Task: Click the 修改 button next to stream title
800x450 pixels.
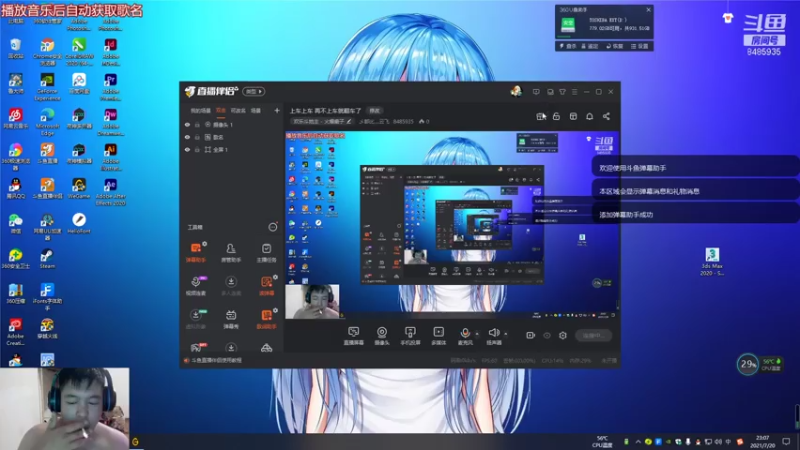Action: [374, 111]
